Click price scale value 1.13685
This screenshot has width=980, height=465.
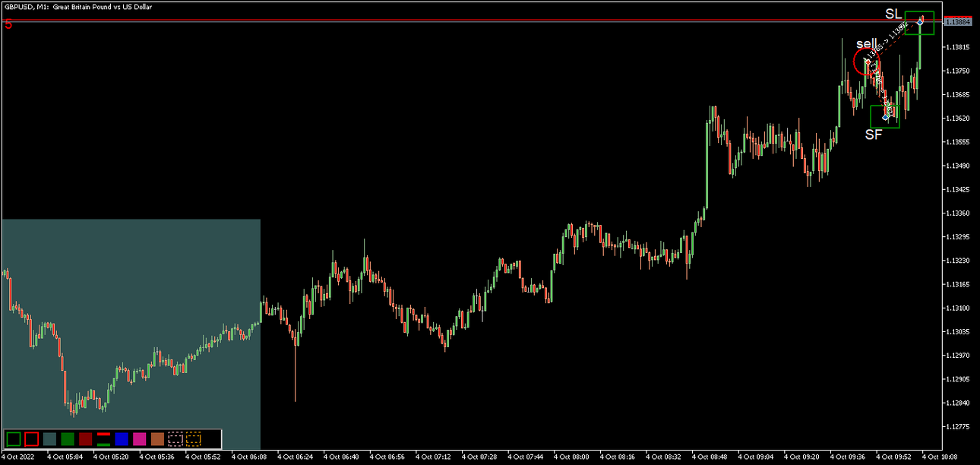click(x=958, y=95)
